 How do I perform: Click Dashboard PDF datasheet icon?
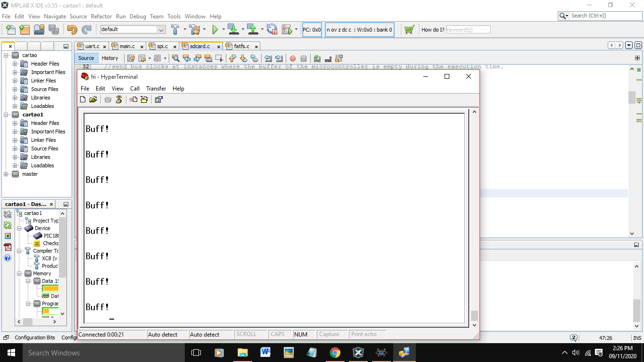8,247
